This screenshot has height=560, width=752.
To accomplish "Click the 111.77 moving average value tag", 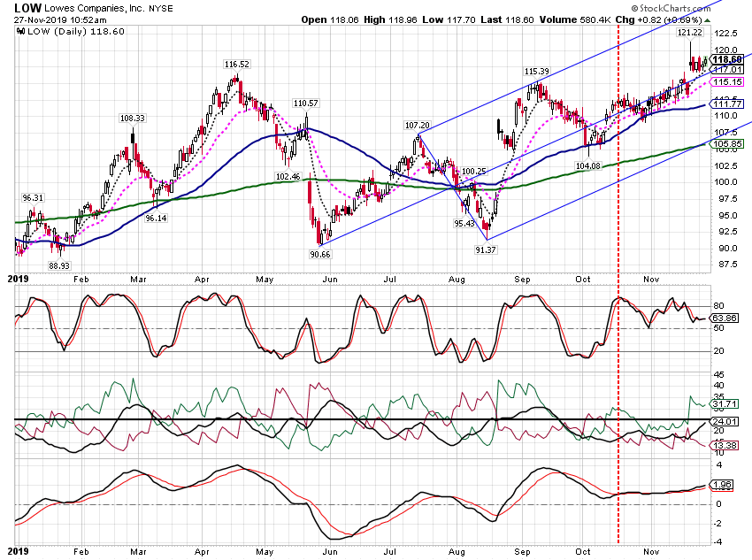I will [726, 104].
